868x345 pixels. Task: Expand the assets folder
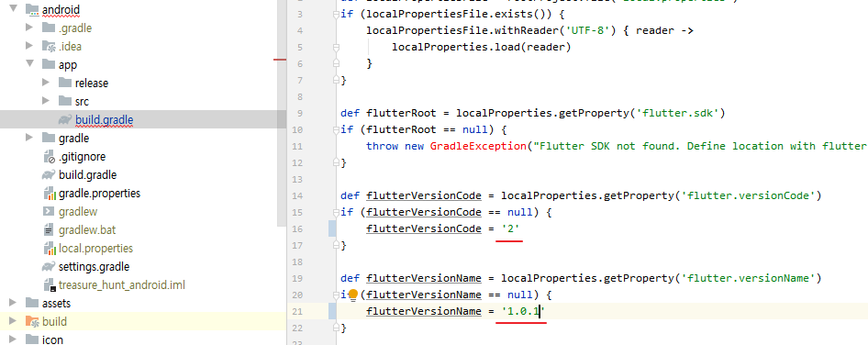click(x=14, y=303)
